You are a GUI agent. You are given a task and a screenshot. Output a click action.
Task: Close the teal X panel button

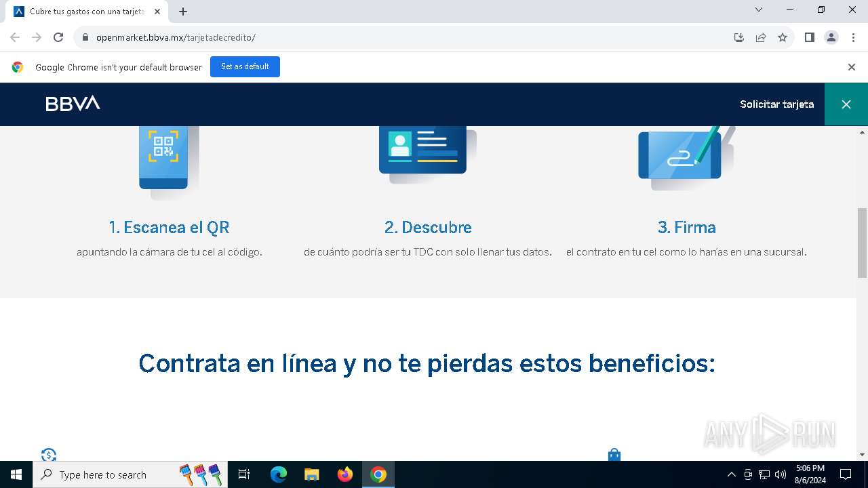846,104
